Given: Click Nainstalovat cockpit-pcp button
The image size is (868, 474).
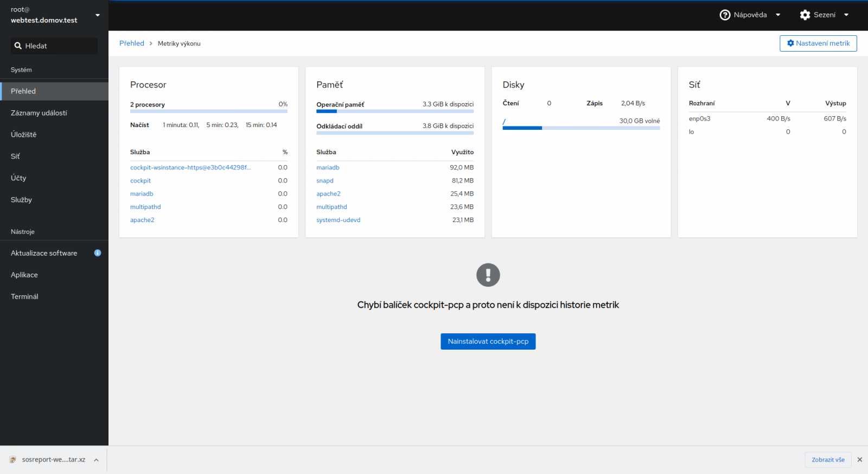Looking at the screenshot, I should [x=488, y=342].
